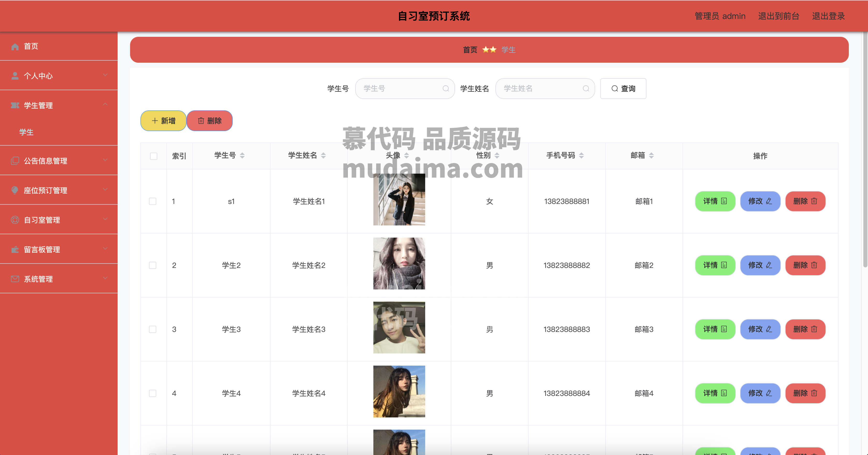Open 详情 for 学生4
This screenshot has height=455, width=868.
point(715,393)
